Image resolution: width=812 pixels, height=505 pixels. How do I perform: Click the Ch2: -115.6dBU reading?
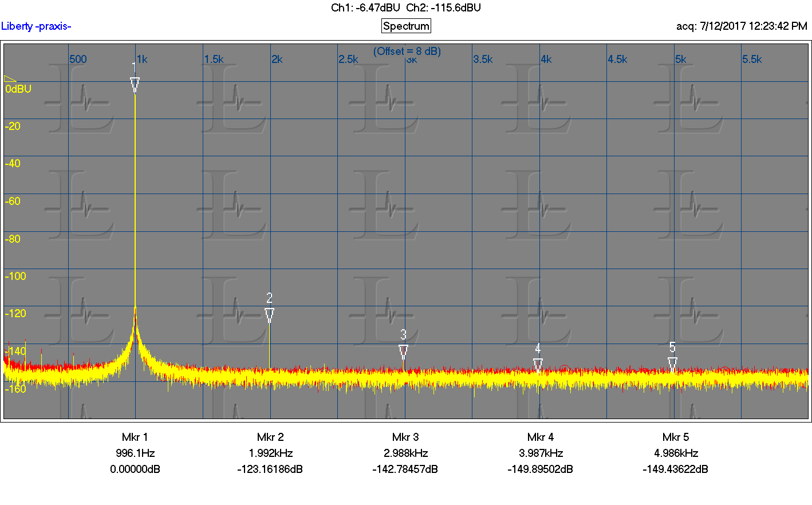point(443,7)
